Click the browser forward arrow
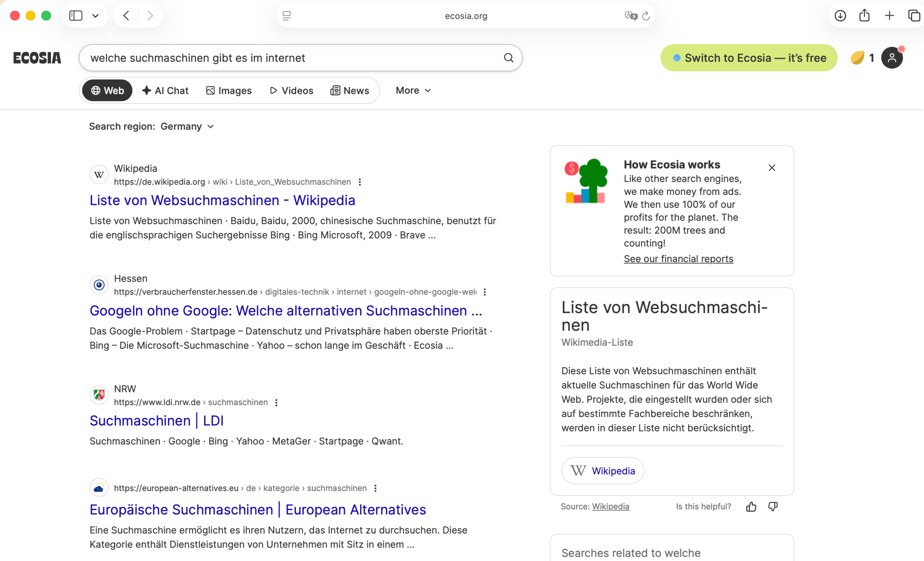The width and height of the screenshot is (924, 561). [150, 16]
